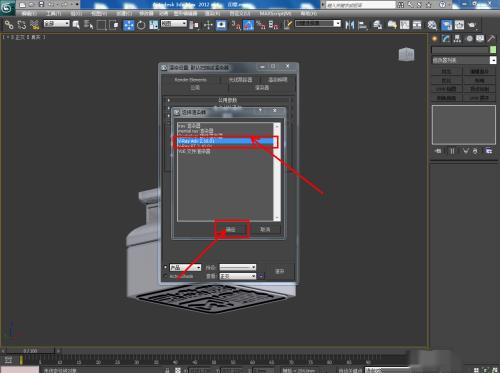The height and width of the screenshot is (373, 500).
Task: Click the Mirror tool icon
Action: coord(350,25)
